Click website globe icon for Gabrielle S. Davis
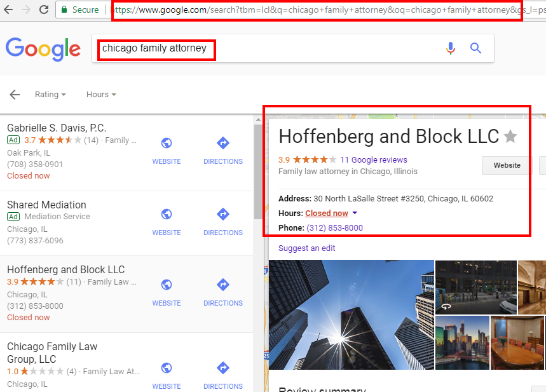546x392 pixels. (x=167, y=143)
